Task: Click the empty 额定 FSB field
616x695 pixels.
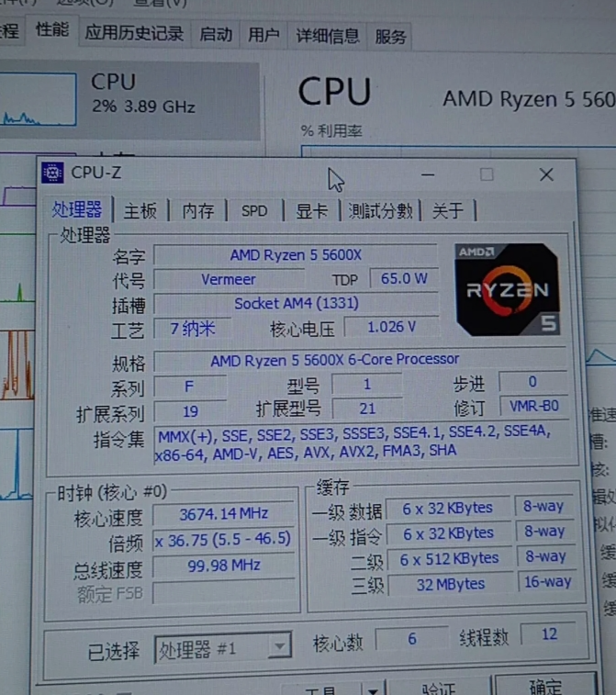Action: [x=224, y=592]
